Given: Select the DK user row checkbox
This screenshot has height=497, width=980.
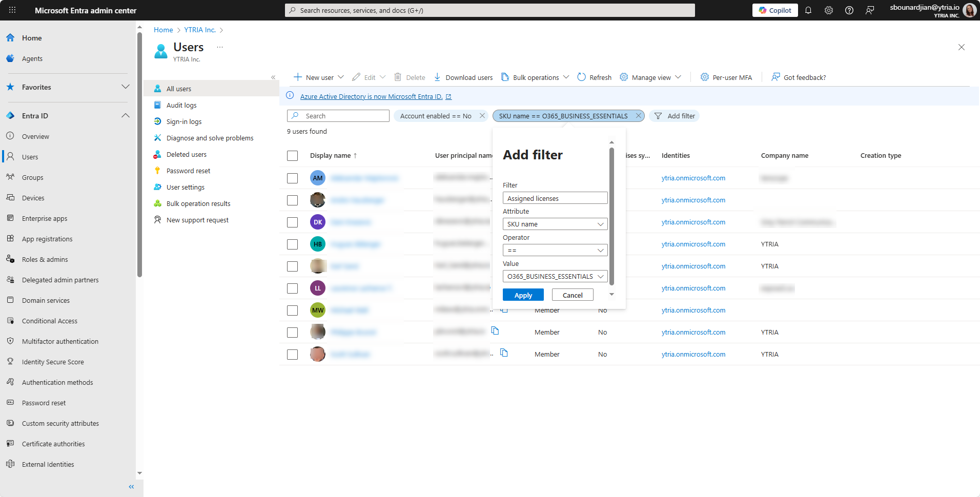Looking at the screenshot, I should click(x=292, y=222).
